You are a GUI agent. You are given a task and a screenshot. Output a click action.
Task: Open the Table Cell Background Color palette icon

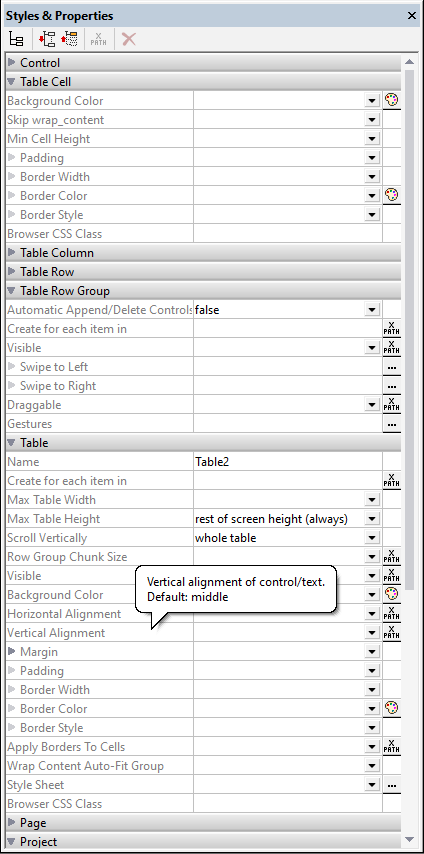391,101
